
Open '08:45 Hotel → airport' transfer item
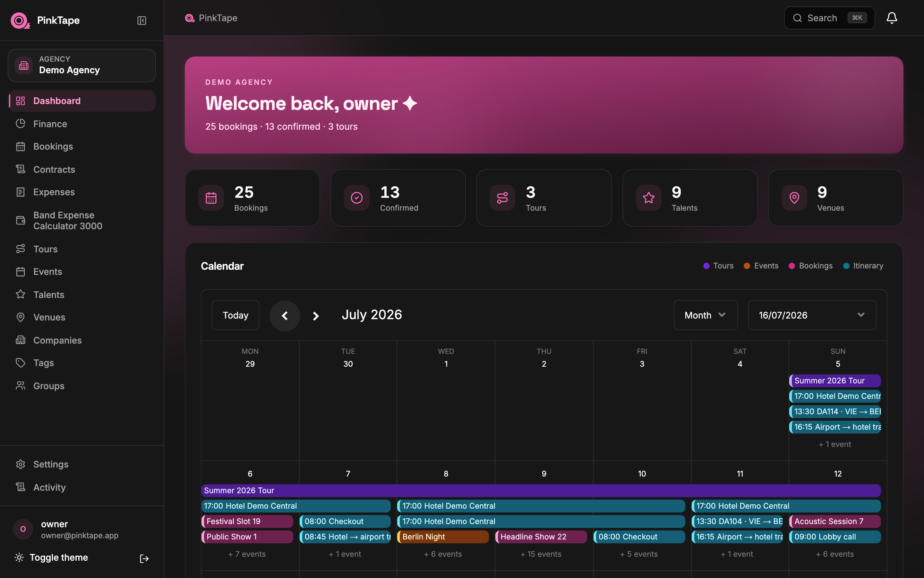point(345,536)
